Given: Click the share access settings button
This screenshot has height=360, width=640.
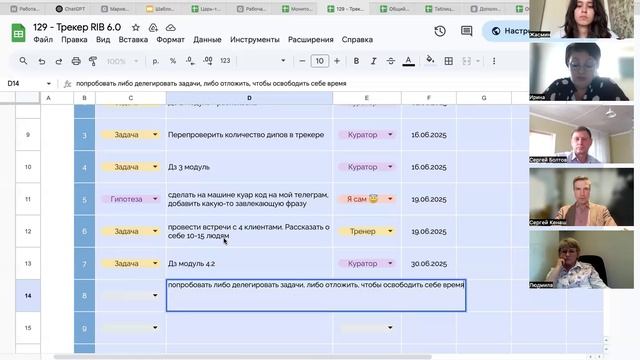Looking at the screenshot, I should [x=506, y=31].
